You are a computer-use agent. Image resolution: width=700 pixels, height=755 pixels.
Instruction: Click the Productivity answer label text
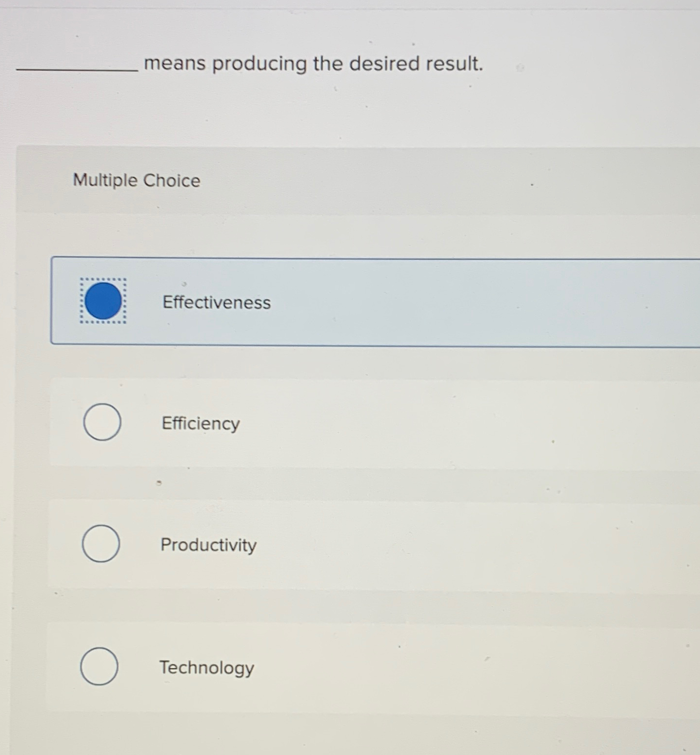(x=208, y=545)
